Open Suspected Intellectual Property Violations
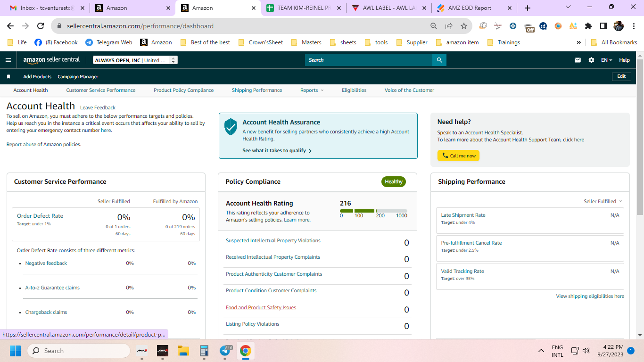The width and height of the screenshot is (644, 362). pyautogui.click(x=273, y=240)
